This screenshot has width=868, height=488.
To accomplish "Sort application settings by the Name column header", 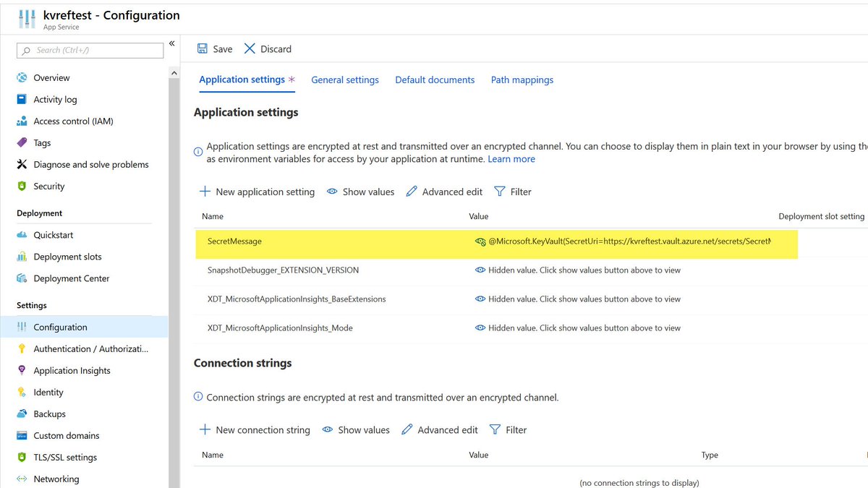I will pos(213,216).
